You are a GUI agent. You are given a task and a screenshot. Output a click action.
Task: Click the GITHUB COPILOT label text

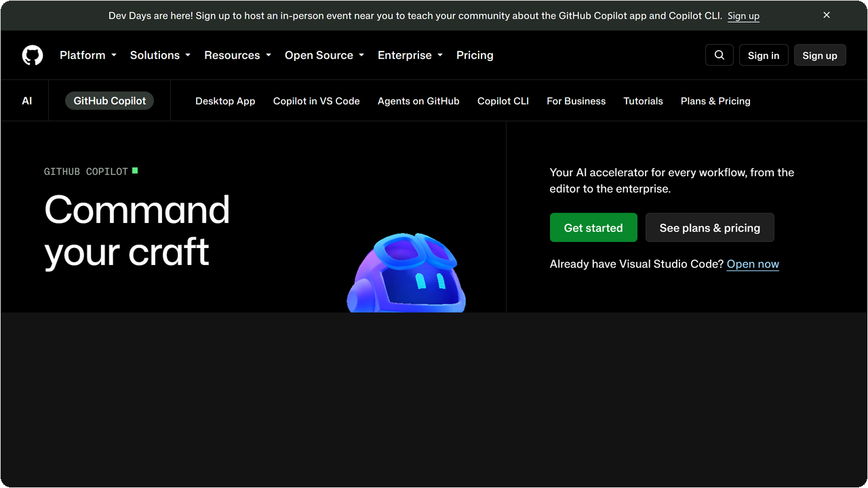pyautogui.click(x=86, y=171)
